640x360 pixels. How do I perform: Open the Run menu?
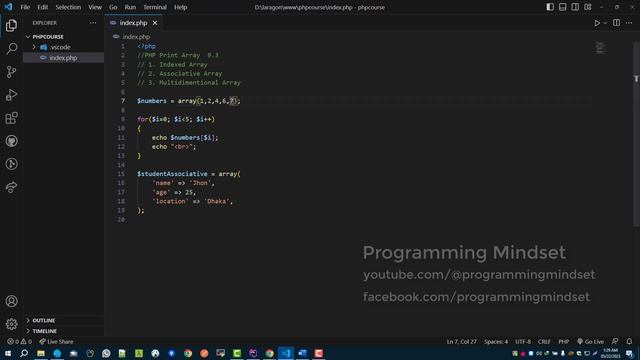tap(130, 7)
